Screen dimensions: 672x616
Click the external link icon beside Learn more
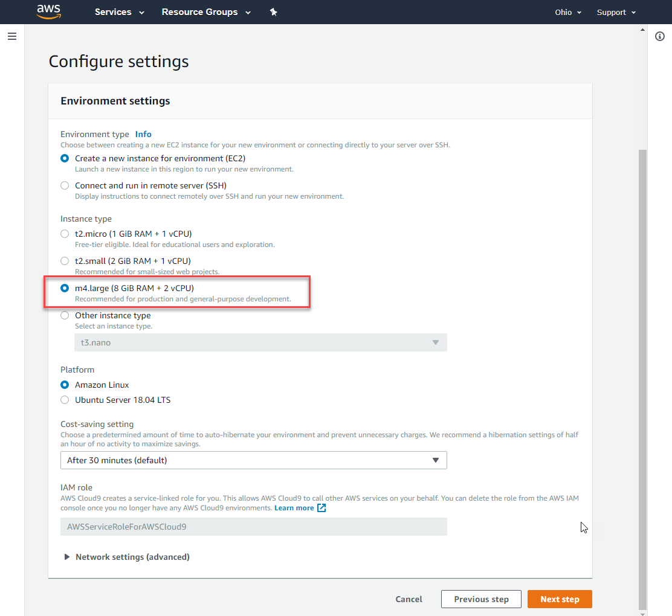point(321,508)
